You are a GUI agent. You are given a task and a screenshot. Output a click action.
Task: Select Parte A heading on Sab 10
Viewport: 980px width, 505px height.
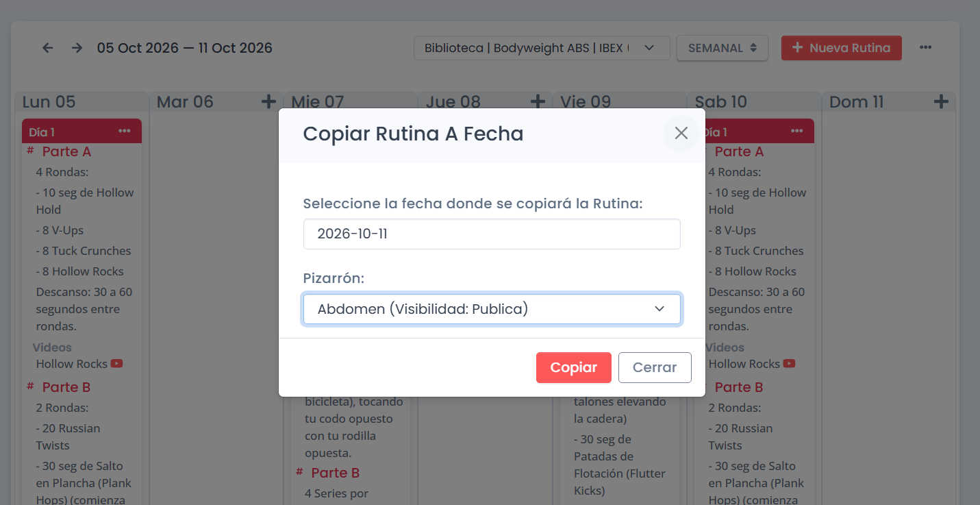(x=739, y=151)
